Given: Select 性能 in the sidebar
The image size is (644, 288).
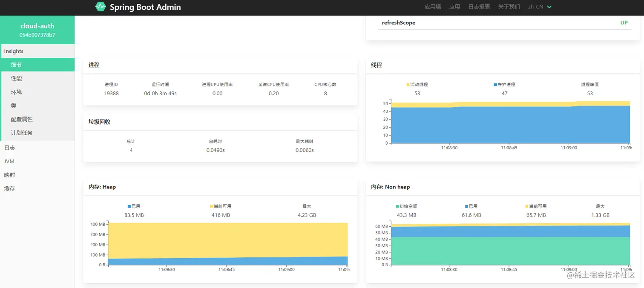Looking at the screenshot, I should click(x=37, y=78).
